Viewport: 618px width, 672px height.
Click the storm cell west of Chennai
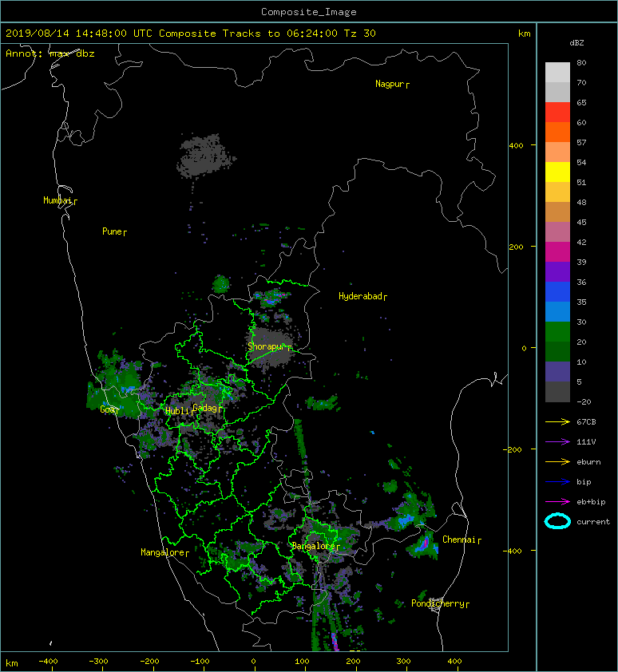[422, 546]
